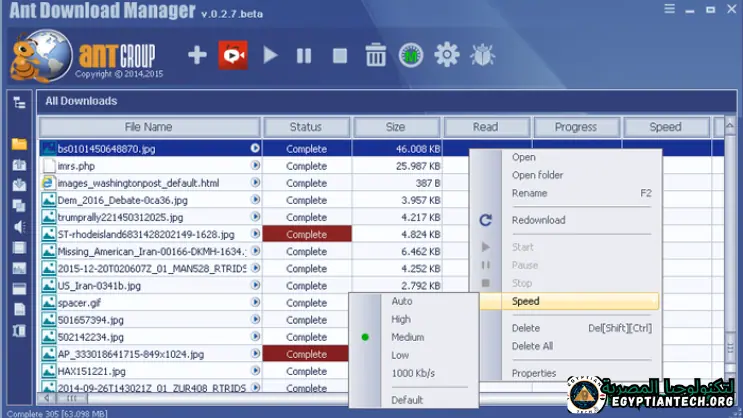
Task: Select the High speed option
Action: coord(401,319)
